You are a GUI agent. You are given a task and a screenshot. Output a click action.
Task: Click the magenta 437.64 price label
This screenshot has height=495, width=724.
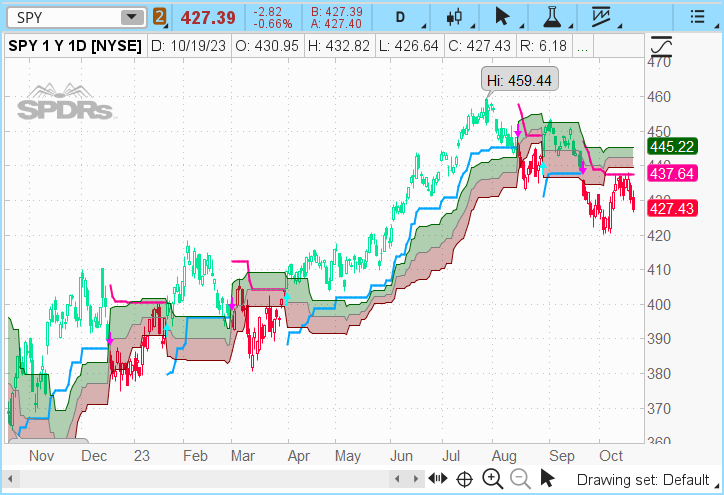tap(672, 174)
